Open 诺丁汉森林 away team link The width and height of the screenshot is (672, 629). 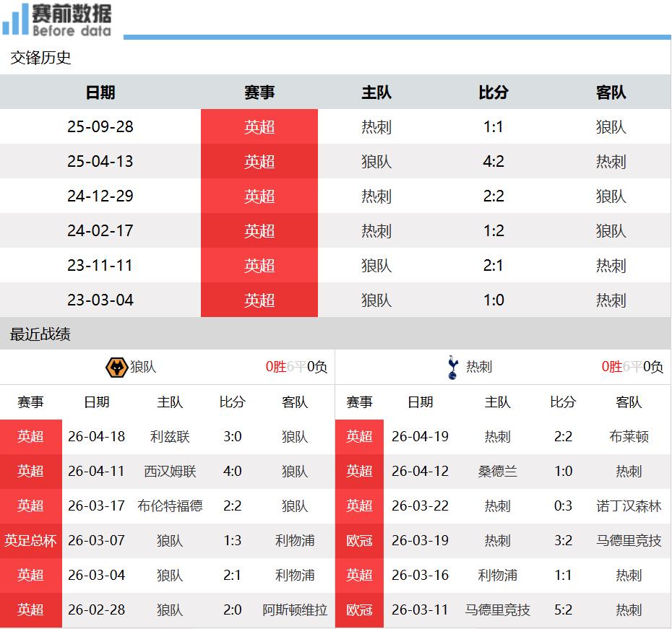point(629,506)
